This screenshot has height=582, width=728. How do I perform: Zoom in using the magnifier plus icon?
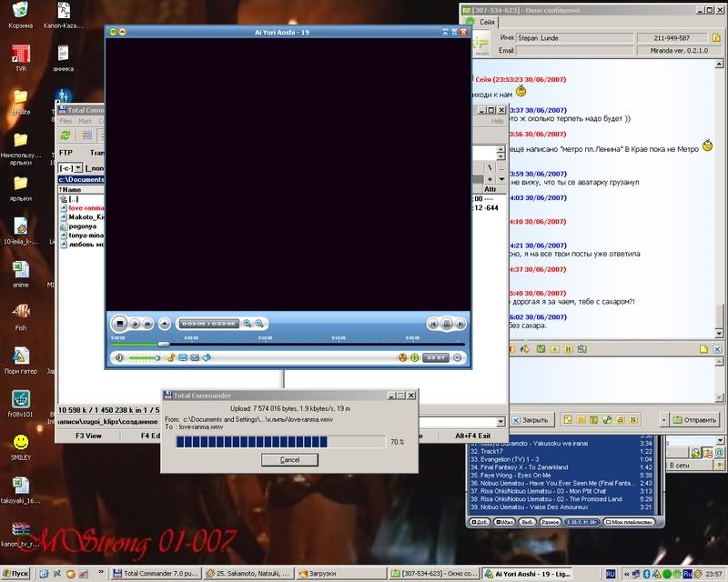tap(247, 324)
